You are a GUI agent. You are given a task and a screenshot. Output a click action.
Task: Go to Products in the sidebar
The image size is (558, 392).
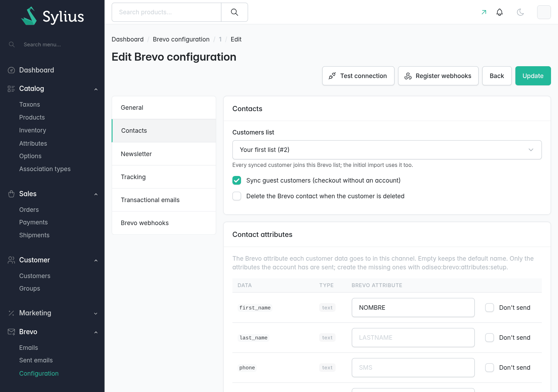pos(32,117)
